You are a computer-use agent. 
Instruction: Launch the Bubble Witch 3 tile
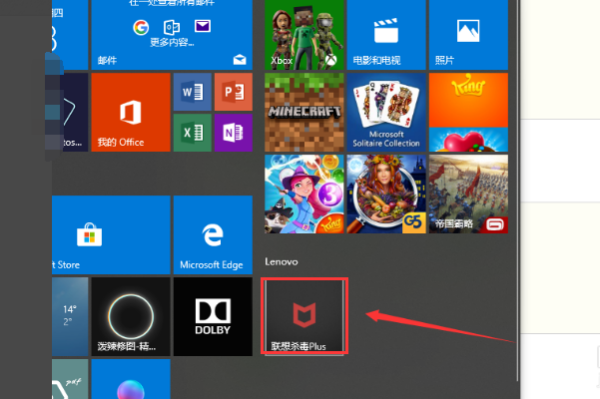pyautogui.click(x=304, y=194)
